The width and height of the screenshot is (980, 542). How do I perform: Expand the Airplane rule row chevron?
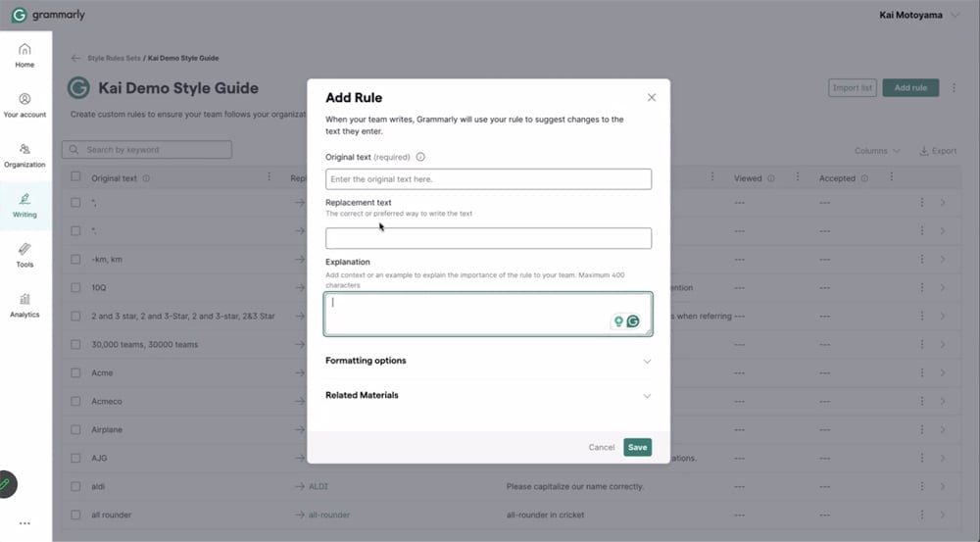943,429
